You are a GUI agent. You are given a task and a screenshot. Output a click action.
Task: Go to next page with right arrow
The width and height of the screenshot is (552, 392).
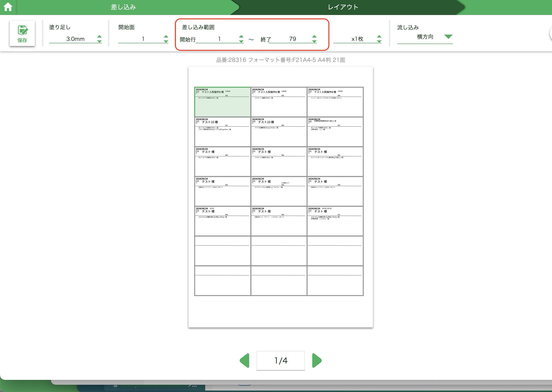[x=317, y=361]
